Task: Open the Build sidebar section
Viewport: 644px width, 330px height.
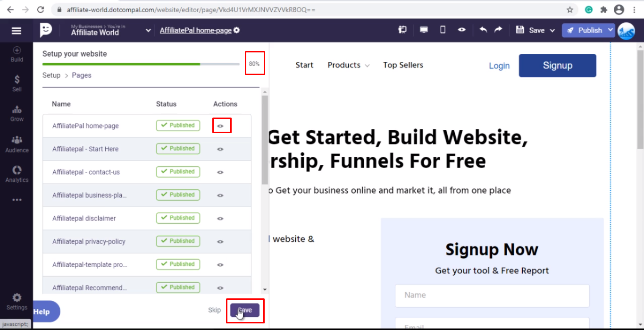Action: point(17,54)
